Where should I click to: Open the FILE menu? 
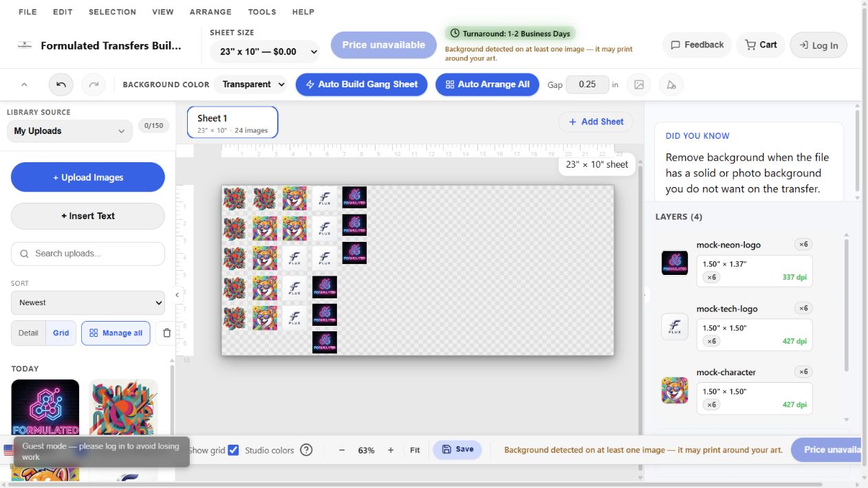click(28, 12)
